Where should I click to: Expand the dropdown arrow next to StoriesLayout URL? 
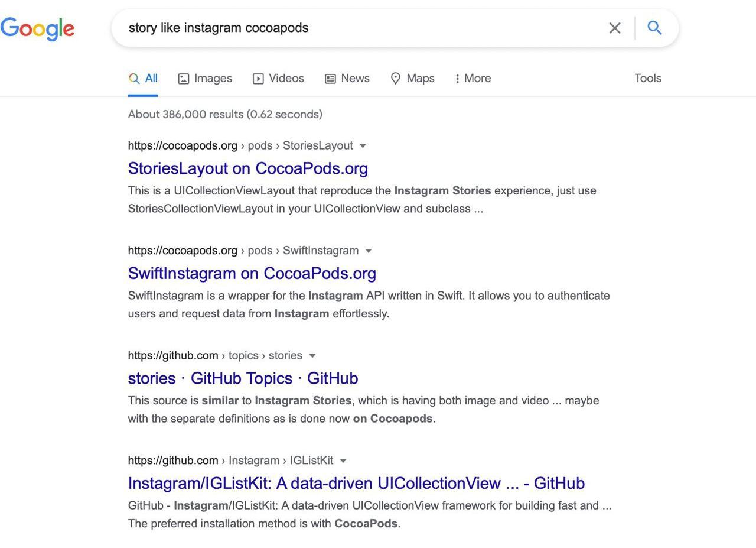click(x=363, y=146)
